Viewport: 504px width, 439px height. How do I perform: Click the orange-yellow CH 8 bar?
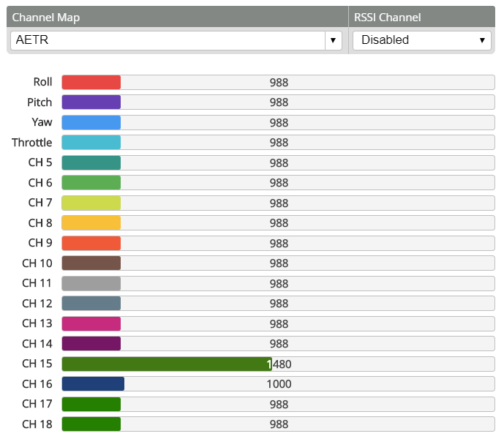pos(91,223)
